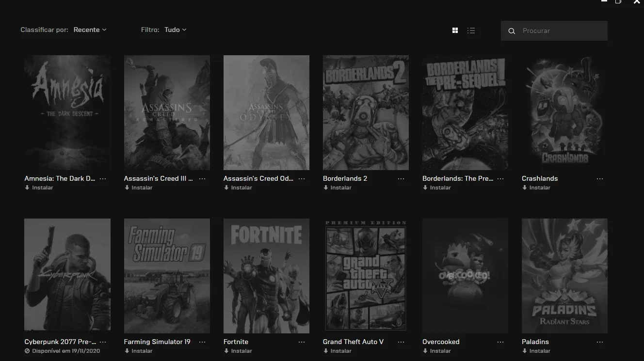Open options menu for Farming Simulator 19
644x361 pixels.
coord(202,342)
